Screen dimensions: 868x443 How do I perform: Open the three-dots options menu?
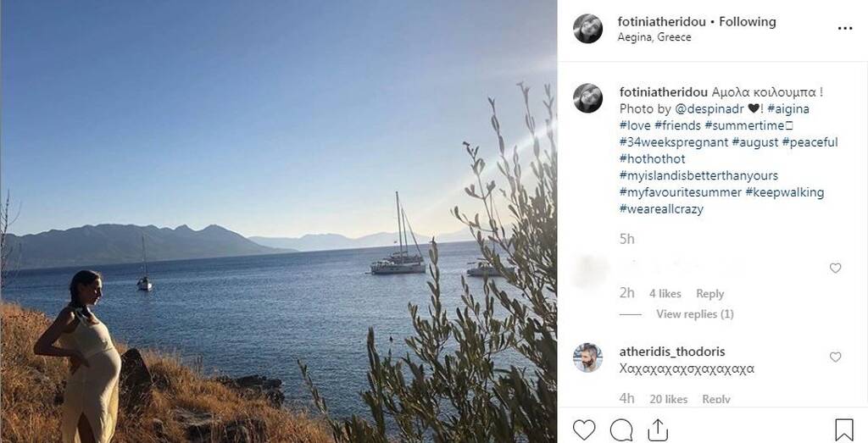tap(845, 28)
